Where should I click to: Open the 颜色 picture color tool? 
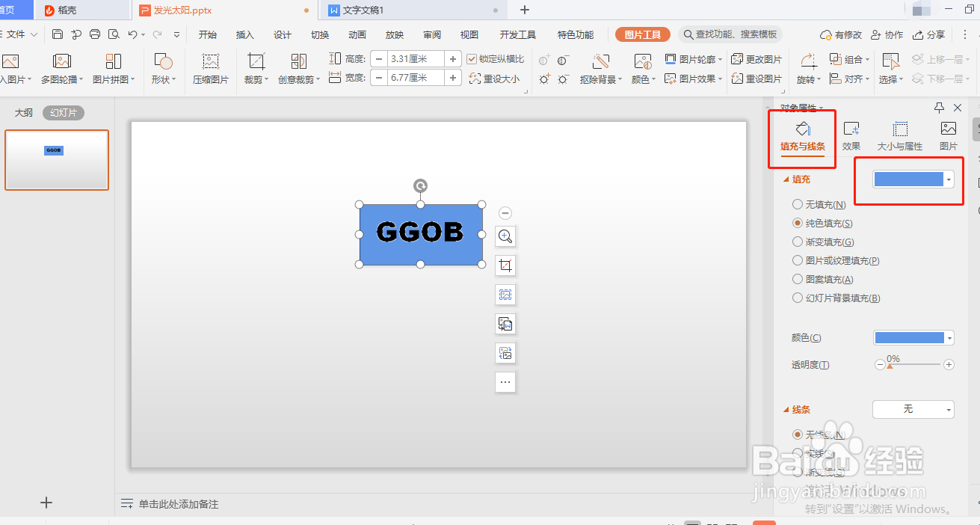643,69
